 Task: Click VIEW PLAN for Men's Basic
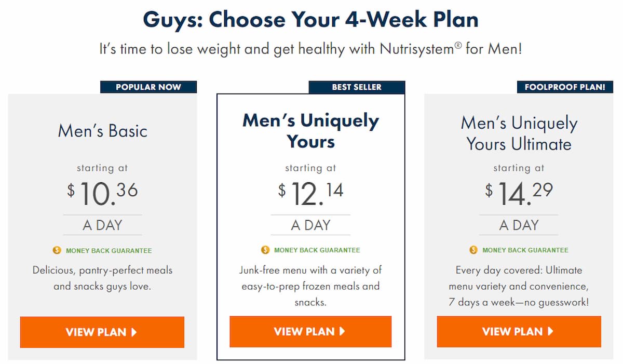pyautogui.click(x=102, y=332)
